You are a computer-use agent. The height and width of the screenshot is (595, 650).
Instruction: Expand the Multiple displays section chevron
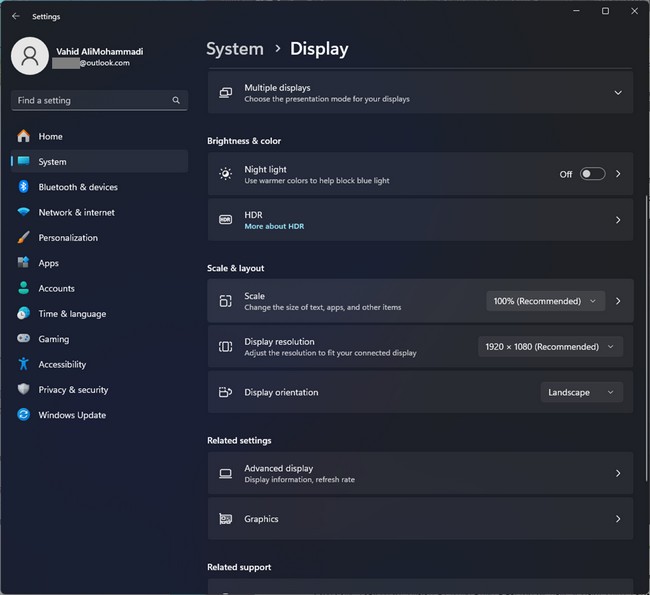[x=618, y=92]
